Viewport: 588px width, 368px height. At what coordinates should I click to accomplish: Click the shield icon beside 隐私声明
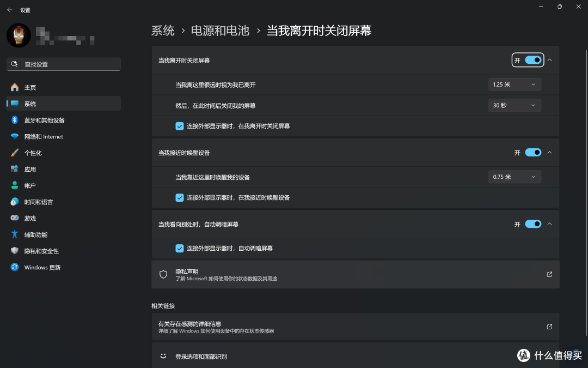[x=163, y=274]
